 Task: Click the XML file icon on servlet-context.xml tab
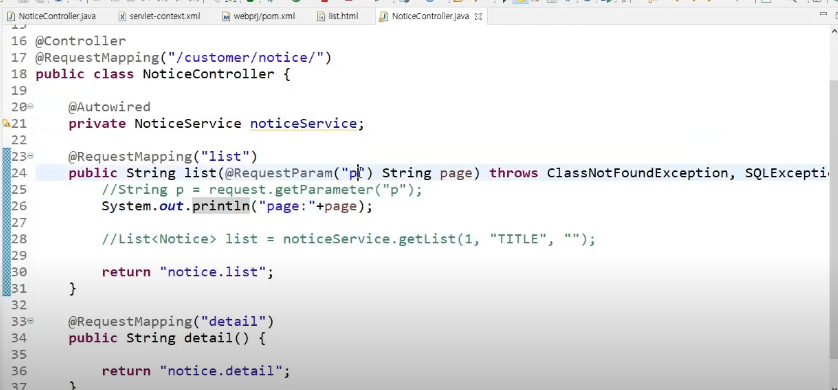click(x=122, y=17)
